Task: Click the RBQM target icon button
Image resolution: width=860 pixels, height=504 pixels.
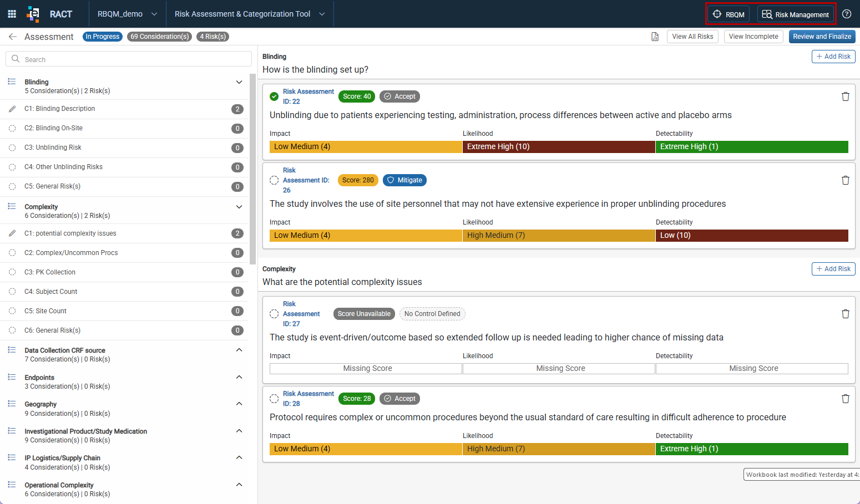Action: (729, 14)
